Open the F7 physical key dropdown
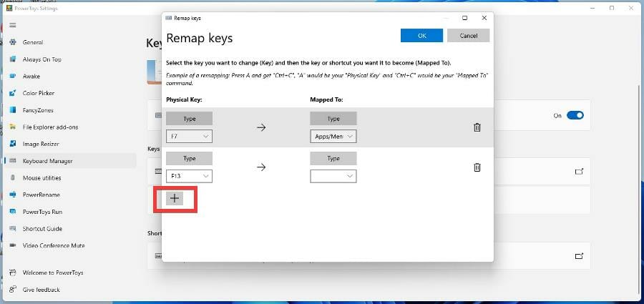 (x=190, y=137)
